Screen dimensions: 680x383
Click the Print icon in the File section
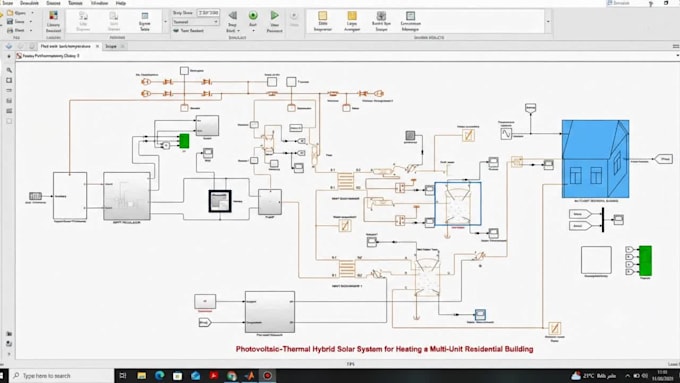point(10,30)
